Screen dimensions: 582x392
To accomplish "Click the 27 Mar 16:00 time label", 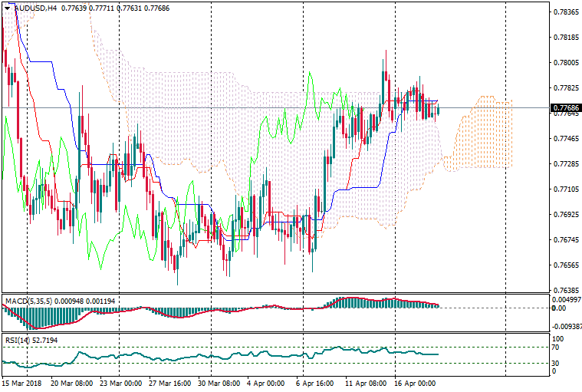I will (170, 382).
